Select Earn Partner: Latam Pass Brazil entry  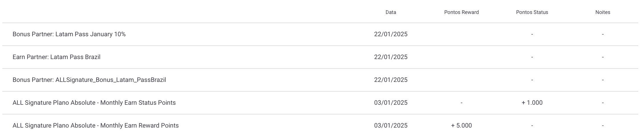point(320,57)
